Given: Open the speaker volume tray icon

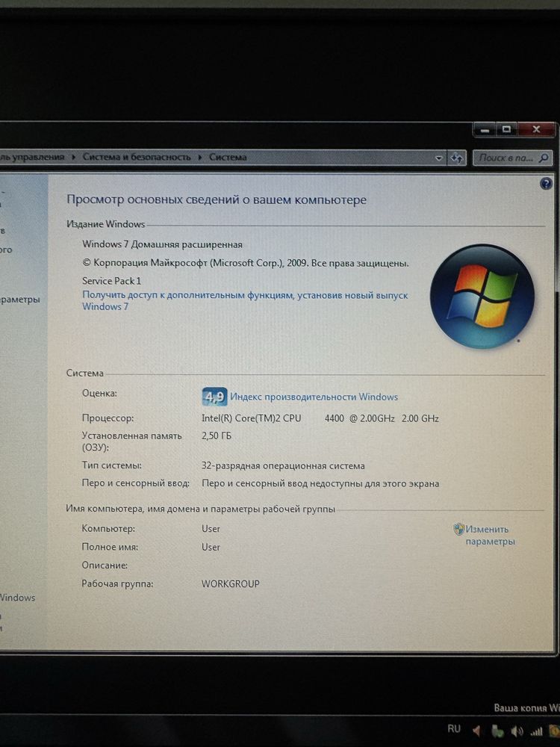Looking at the screenshot, I should tap(517, 731).
